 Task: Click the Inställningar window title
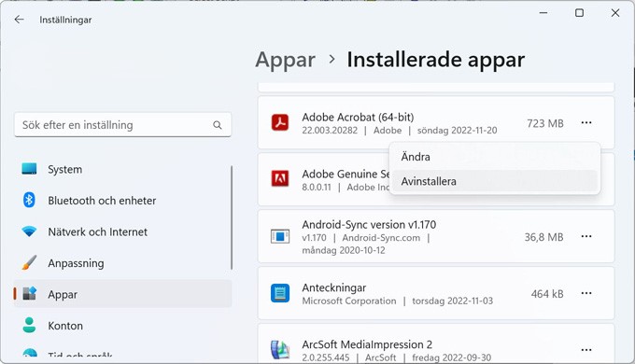click(x=65, y=20)
